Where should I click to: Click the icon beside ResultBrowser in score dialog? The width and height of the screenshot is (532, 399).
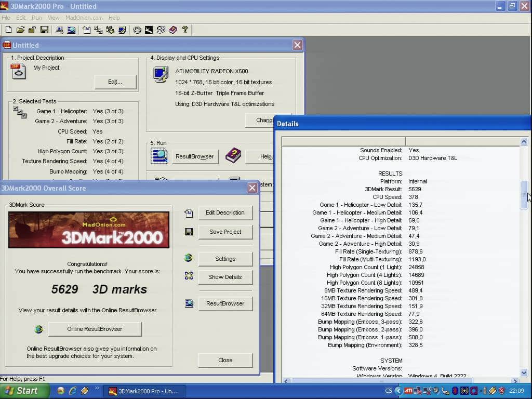point(189,303)
